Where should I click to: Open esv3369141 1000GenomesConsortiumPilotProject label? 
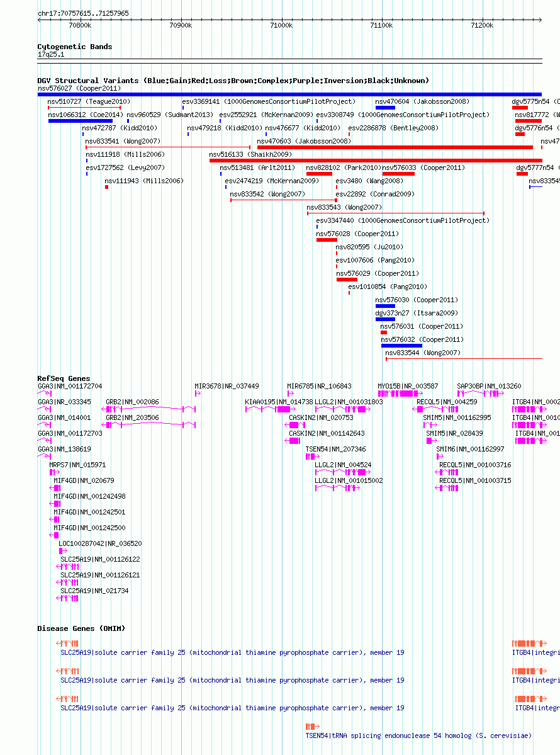coord(269,101)
